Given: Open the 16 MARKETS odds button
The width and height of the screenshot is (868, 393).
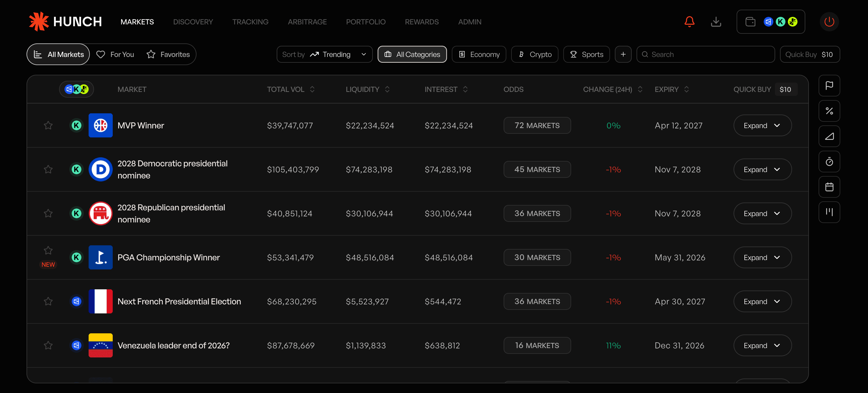Looking at the screenshot, I should 537,345.
